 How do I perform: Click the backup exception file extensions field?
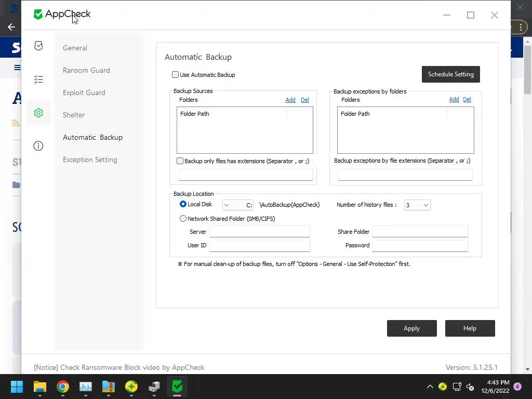(x=405, y=175)
